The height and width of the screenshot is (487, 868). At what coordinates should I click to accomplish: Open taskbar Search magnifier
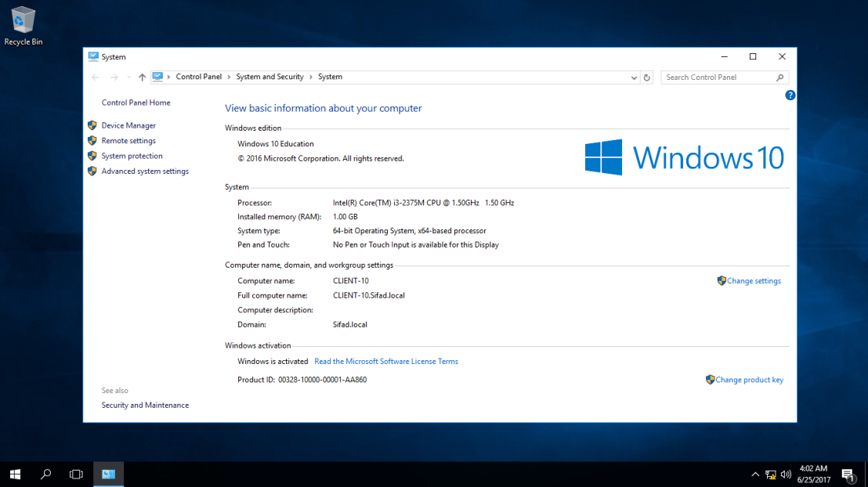click(x=46, y=474)
